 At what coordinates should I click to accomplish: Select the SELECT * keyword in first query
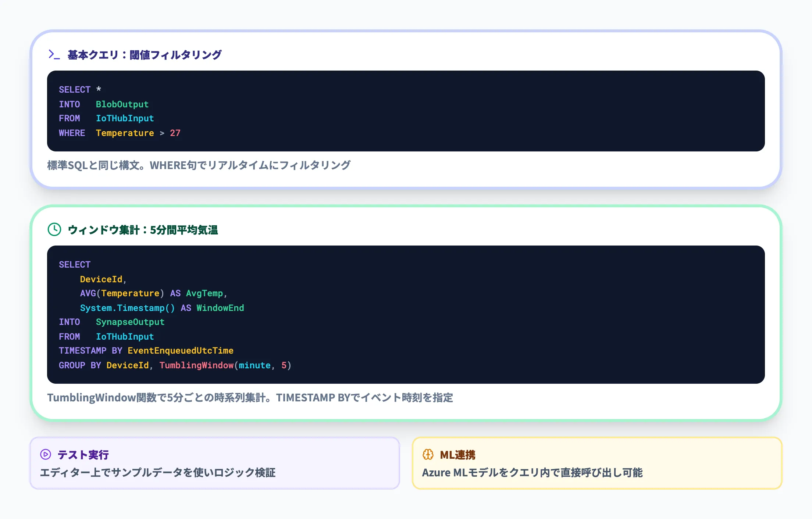coord(79,89)
